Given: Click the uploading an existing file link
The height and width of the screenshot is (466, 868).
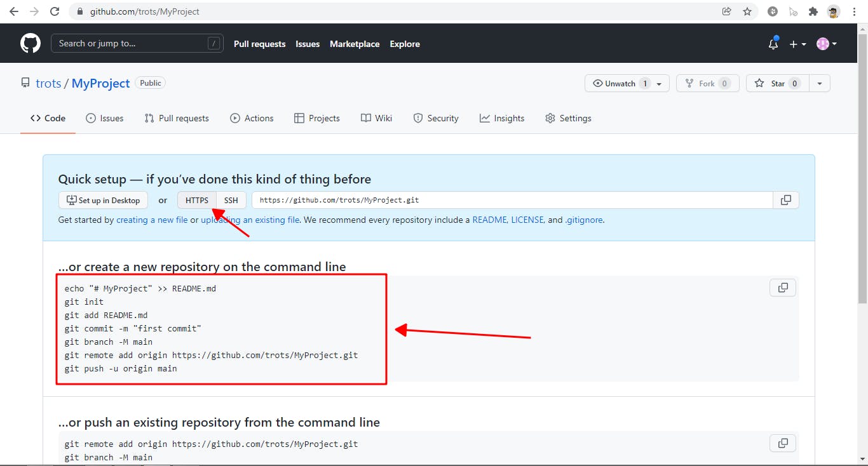Looking at the screenshot, I should [250, 220].
